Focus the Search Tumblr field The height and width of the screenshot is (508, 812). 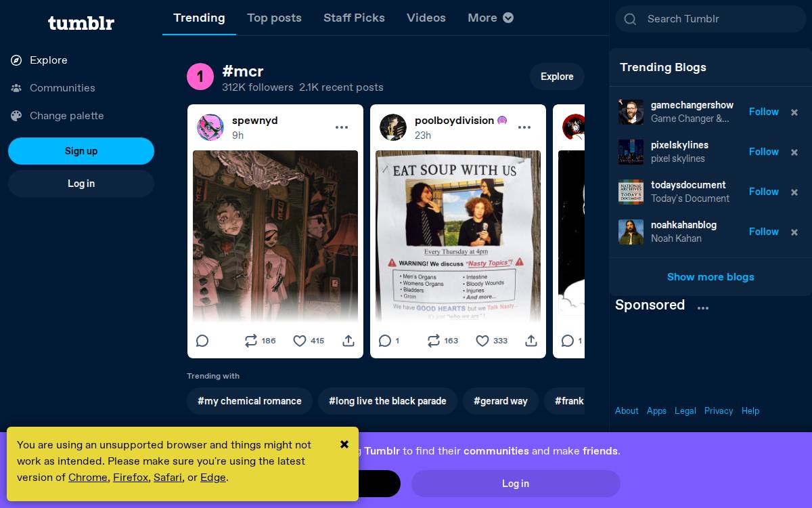(x=710, y=19)
